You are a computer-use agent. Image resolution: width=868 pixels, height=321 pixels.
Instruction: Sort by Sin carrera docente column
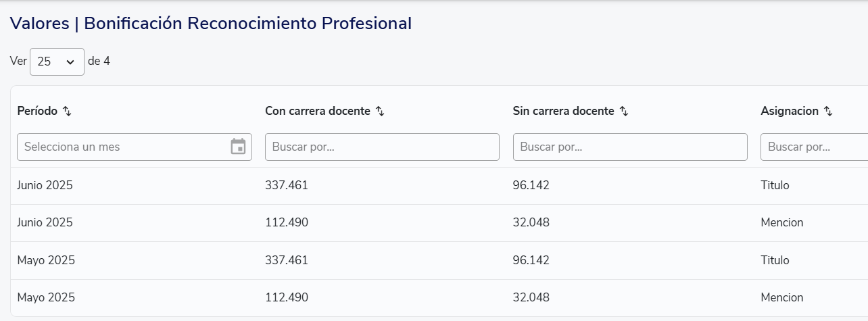pyautogui.click(x=624, y=112)
